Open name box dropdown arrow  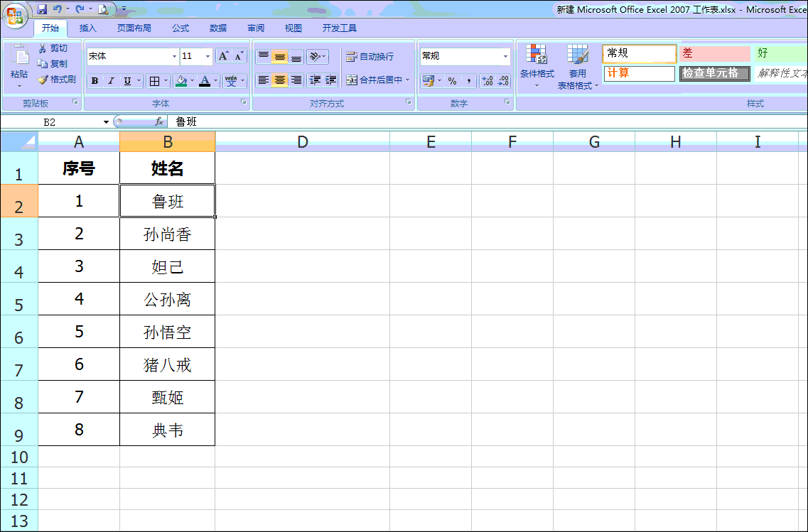click(x=106, y=122)
